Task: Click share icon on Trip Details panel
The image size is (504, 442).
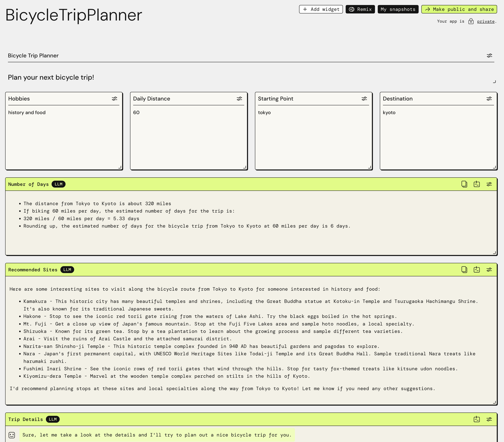Action: click(477, 419)
